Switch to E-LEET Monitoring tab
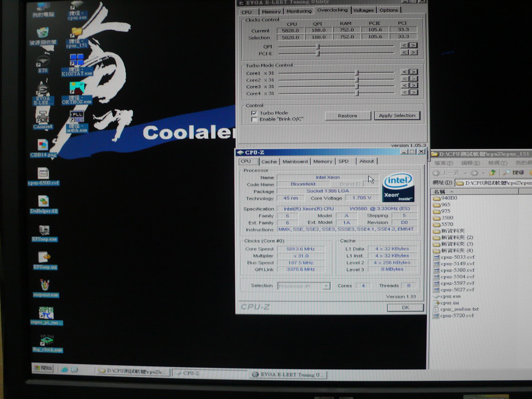 click(x=299, y=11)
